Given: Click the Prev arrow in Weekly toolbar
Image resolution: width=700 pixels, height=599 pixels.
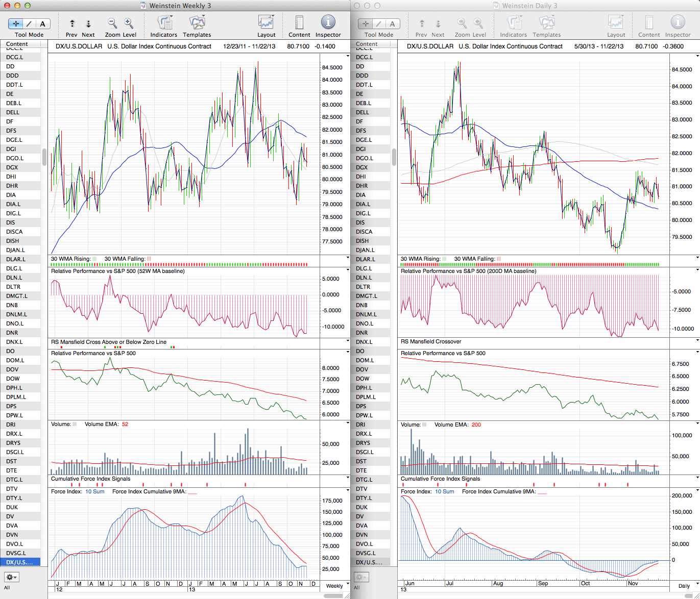Looking at the screenshot, I should (72, 23).
